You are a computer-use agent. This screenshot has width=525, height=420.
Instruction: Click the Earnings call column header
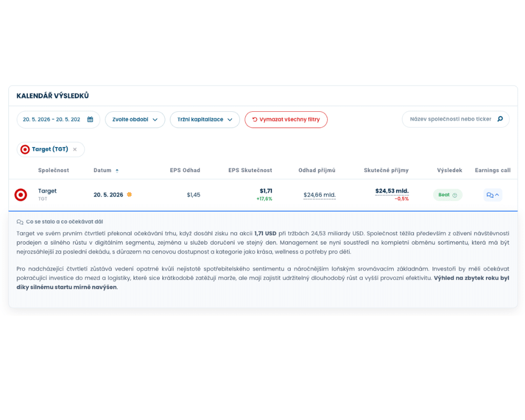[x=492, y=170]
